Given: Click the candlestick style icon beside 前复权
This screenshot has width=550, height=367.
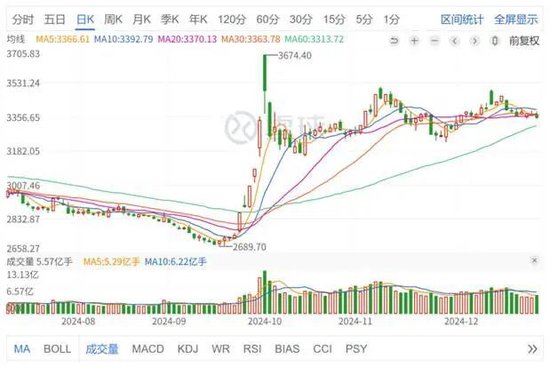Looking at the screenshot, I should tap(495, 41).
